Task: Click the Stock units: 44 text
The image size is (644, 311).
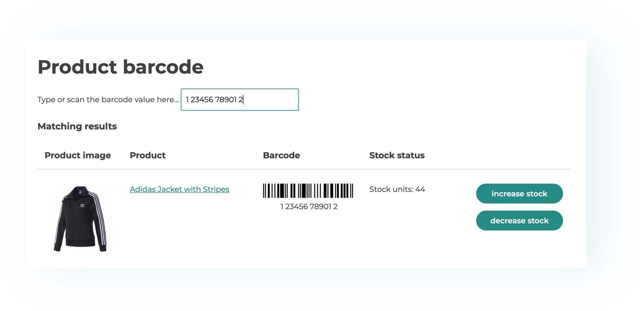Action: coord(397,189)
